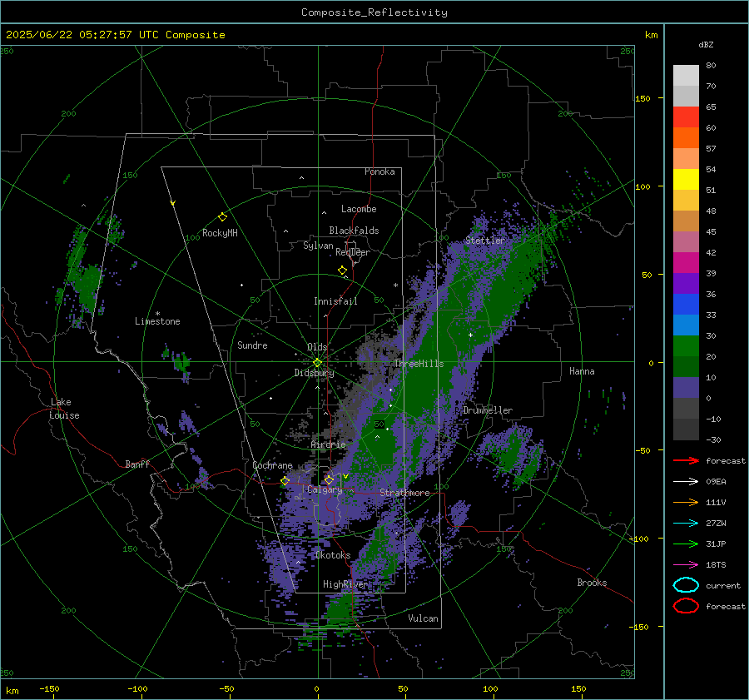Click the cyan 'current' ellipse legend icon

click(x=686, y=585)
